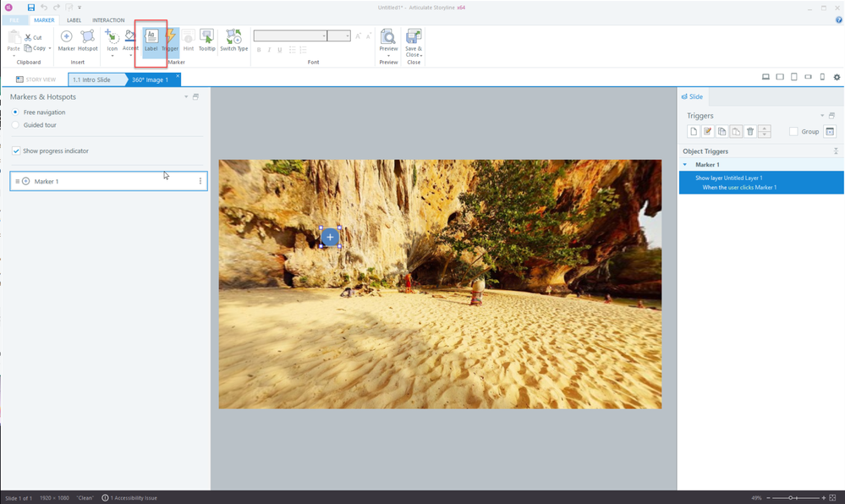Select the Free navigation radio button
Screen dimensions: 845x504
[x=15, y=112]
